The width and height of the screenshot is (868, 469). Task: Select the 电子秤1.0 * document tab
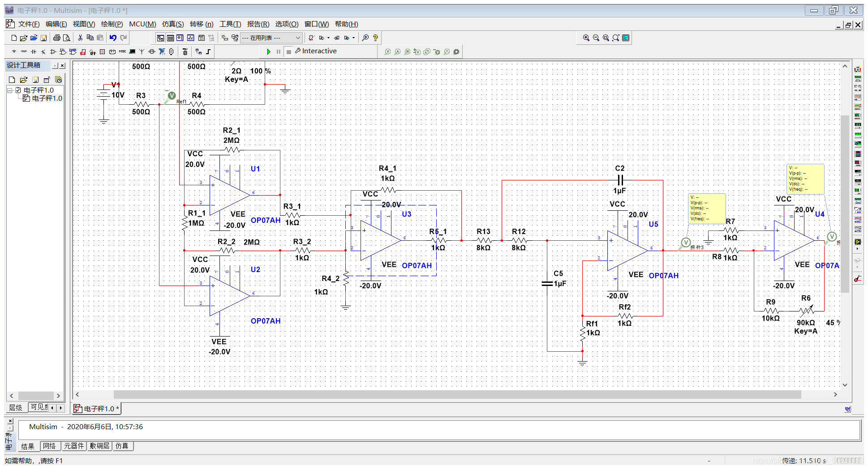pos(97,409)
